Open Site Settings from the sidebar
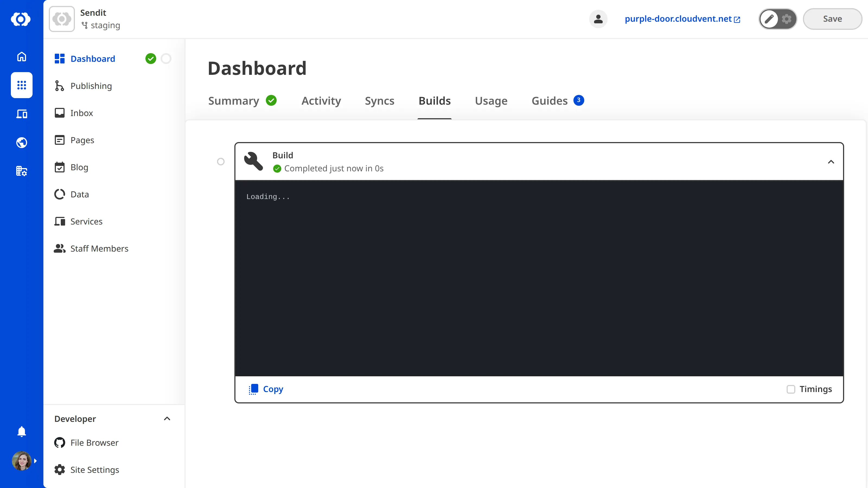 (94, 470)
